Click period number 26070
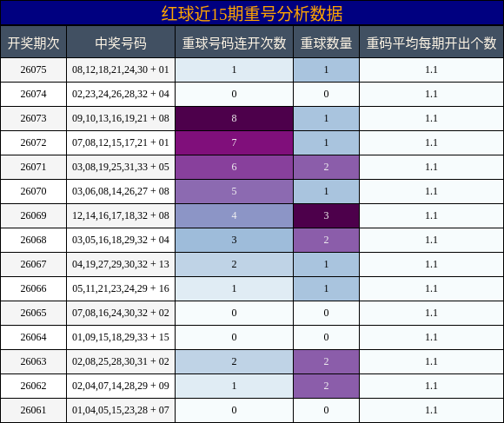 [33, 191]
